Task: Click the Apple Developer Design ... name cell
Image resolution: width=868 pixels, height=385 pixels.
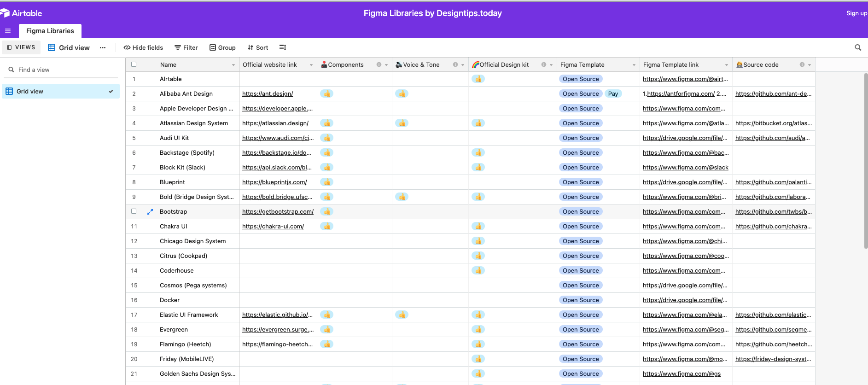Action: pyautogui.click(x=197, y=108)
